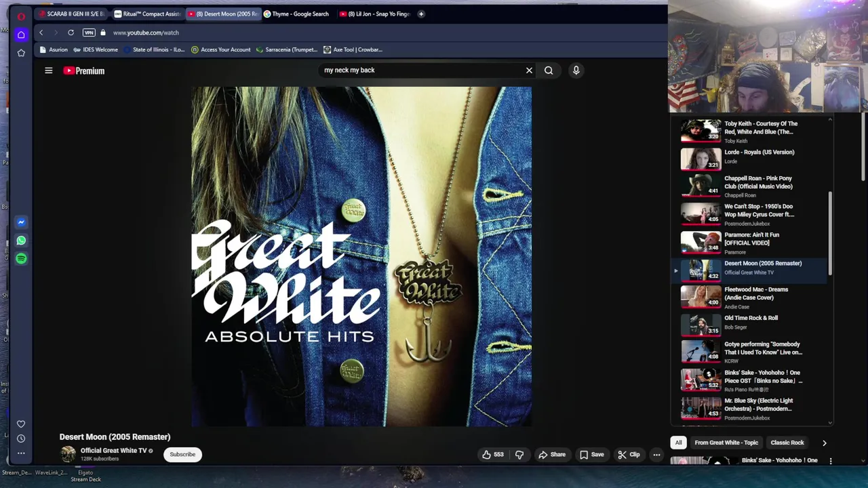Open more actions three-dot menu
The height and width of the screenshot is (488, 868).
656,455
